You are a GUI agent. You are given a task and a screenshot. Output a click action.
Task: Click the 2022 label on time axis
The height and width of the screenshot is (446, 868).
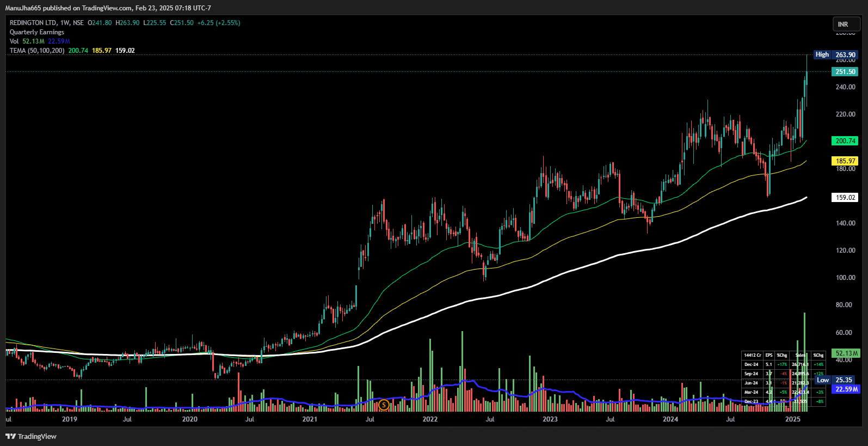click(430, 419)
